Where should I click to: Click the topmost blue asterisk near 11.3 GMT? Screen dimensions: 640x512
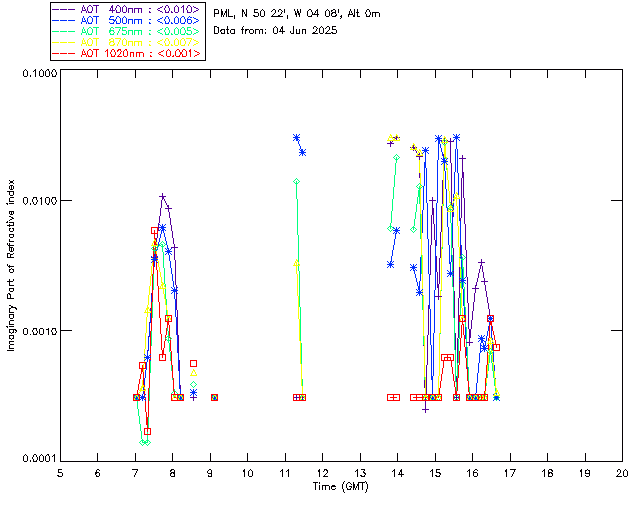tap(296, 137)
